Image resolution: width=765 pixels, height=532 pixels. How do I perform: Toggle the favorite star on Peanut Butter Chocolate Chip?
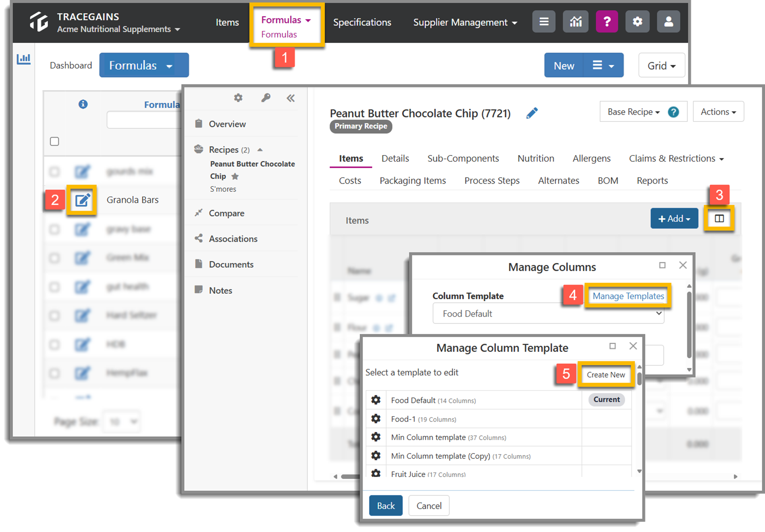point(235,177)
